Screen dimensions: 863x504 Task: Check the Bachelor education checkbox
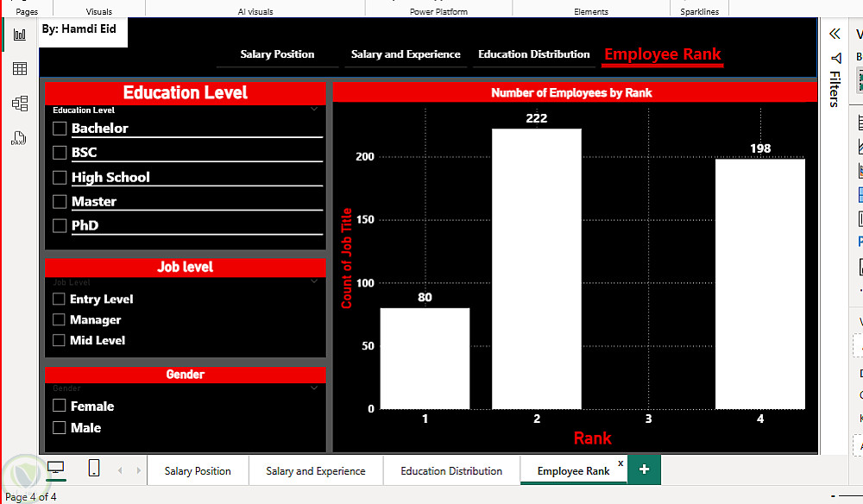pos(60,129)
